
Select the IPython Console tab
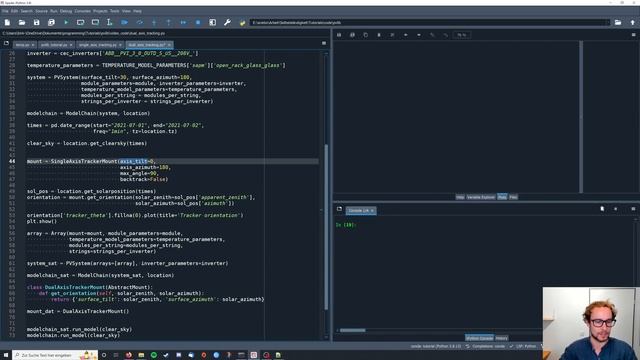(x=479, y=338)
